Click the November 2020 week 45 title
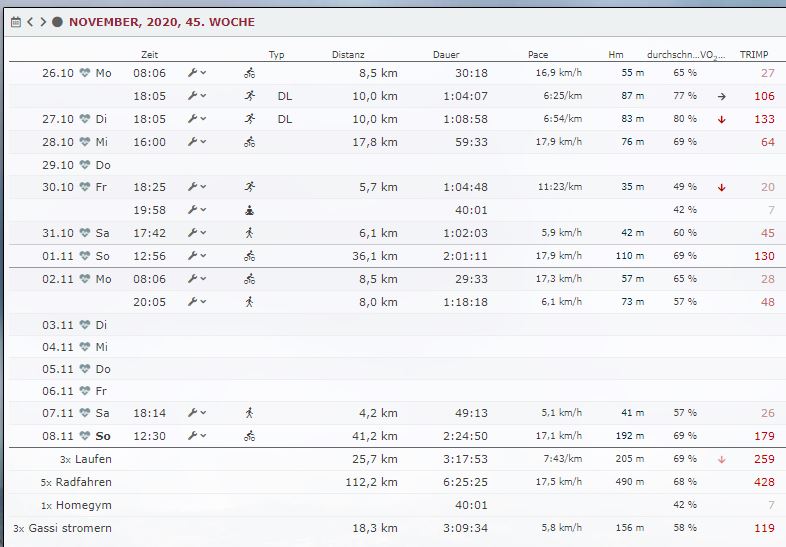The height and width of the screenshot is (547, 786). 161,21
